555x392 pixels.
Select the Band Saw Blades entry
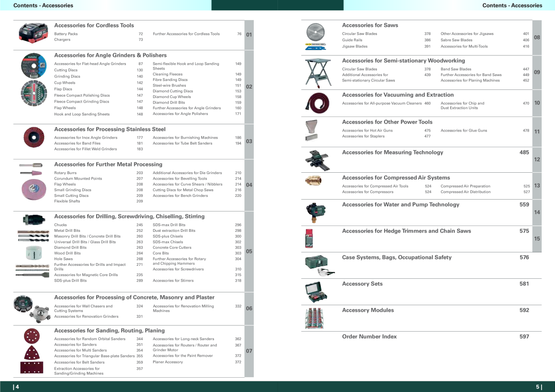pos(456,69)
